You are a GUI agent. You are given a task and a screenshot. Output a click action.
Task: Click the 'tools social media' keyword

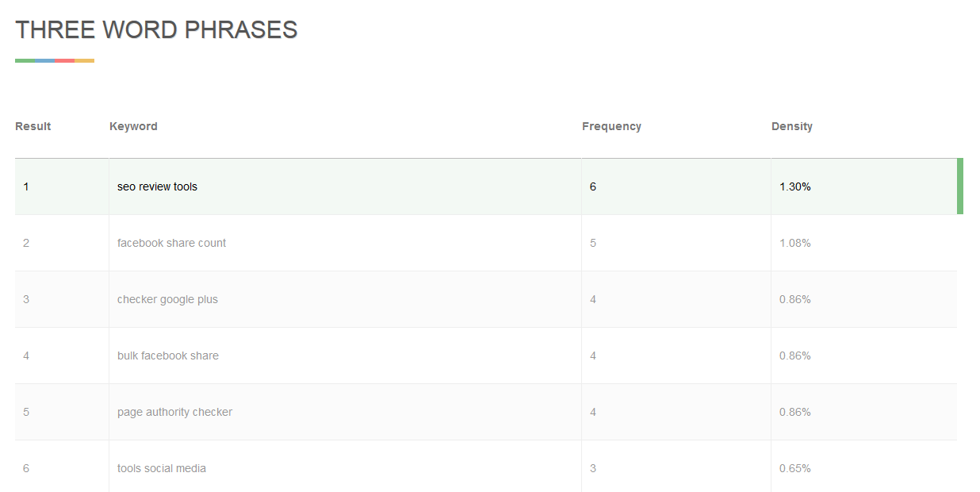tap(161, 468)
